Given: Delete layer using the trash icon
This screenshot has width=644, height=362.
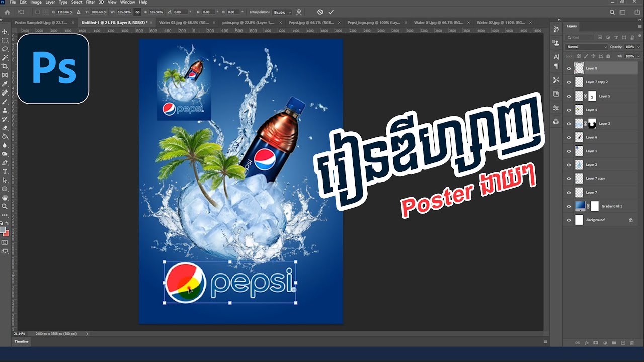Looking at the screenshot, I should coord(632,343).
